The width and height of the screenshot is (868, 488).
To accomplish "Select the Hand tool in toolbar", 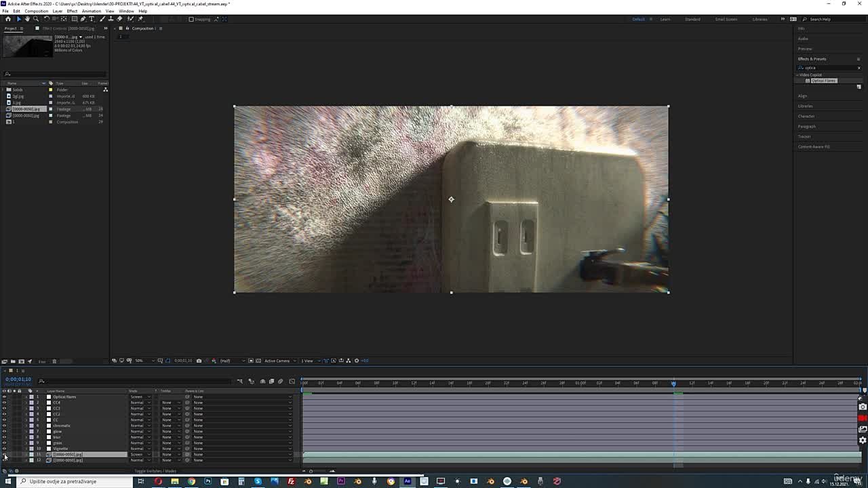I will pyautogui.click(x=27, y=19).
